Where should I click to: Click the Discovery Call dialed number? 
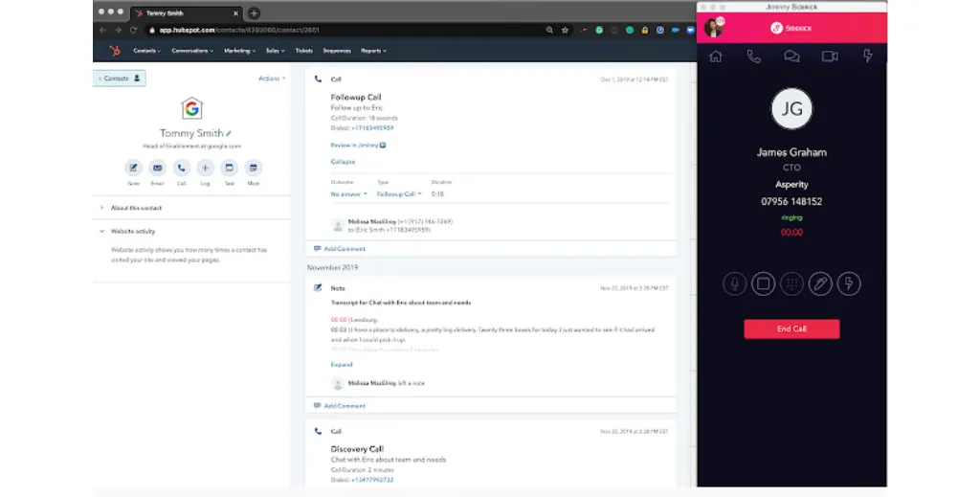coord(372,480)
